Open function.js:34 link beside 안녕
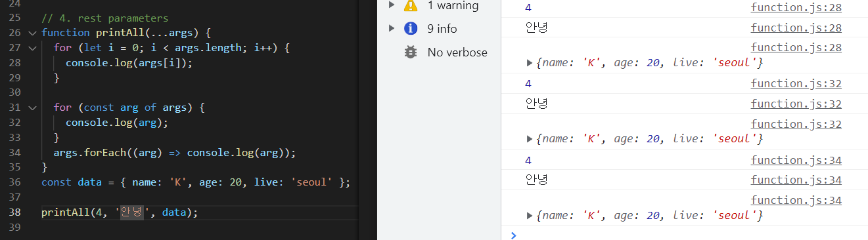868x240 pixels. click(x=796, y=180)
